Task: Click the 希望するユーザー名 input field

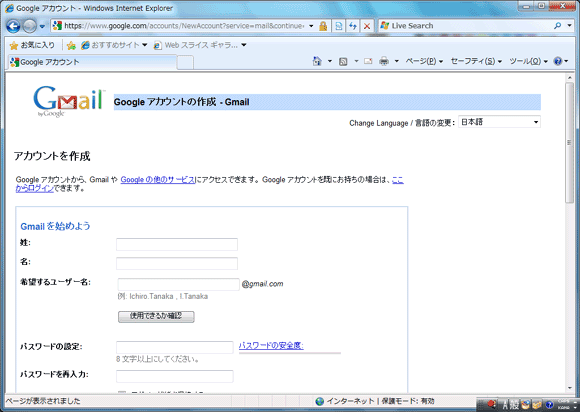Action: coord(179,284)
